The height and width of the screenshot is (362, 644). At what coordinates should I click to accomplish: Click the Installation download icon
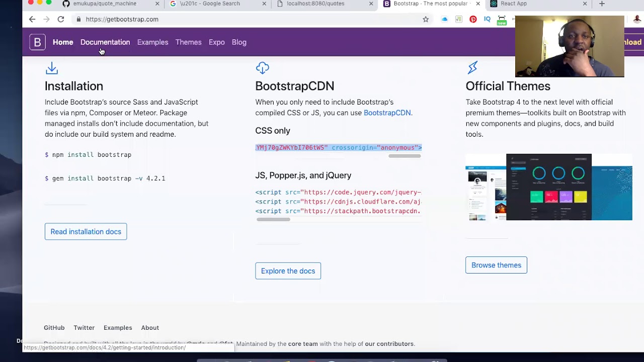click(x=52, y=68)
